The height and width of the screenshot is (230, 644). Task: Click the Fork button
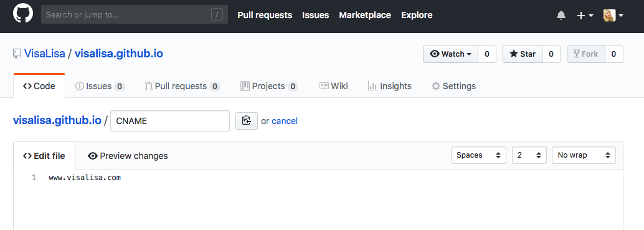(x=585, y=54)
